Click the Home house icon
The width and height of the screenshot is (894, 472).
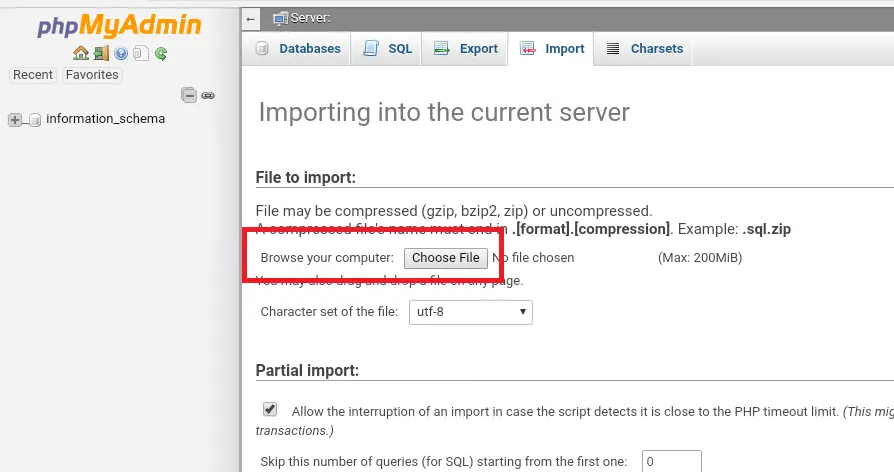click(x=81, y=53)
